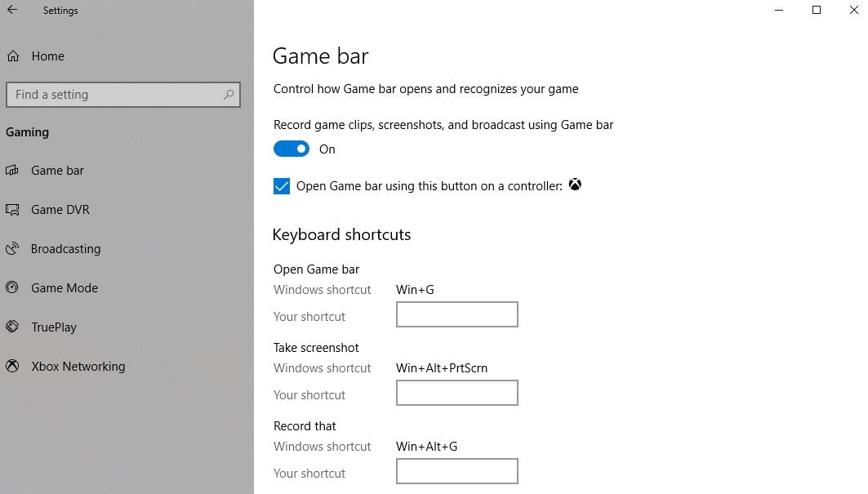This screenshot has width=868, height=494.
Task: Focus the Find a setting search box
Action: [114, 95]
